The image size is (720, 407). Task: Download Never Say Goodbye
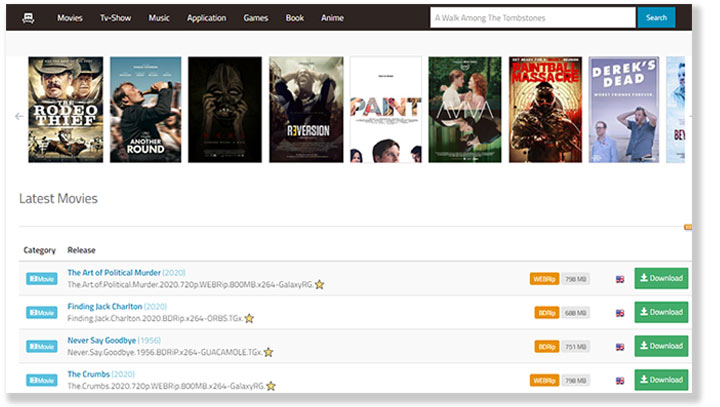[x=661, y=346]
